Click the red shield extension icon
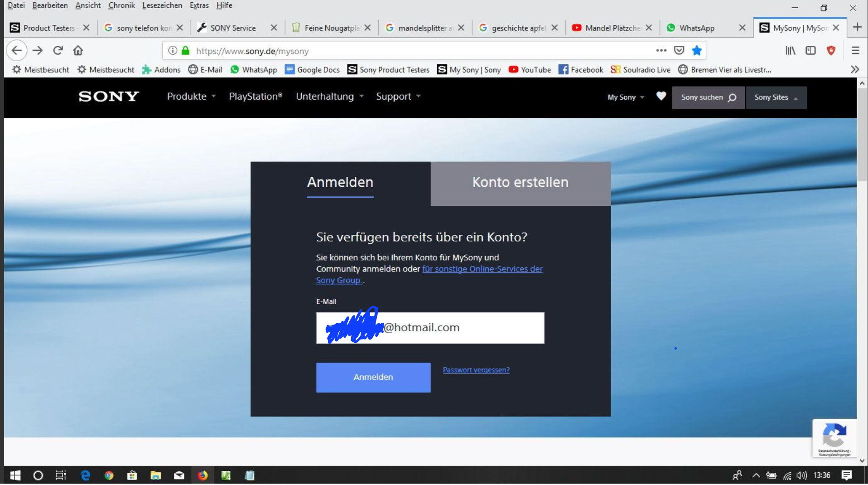The height and width of the screenshot is (485, 868). (x=831, y=50)
